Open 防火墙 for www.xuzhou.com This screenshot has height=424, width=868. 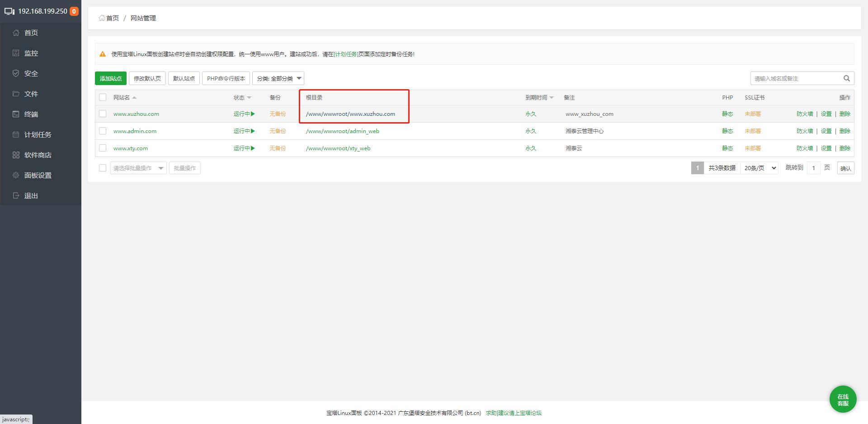(805, 114)
